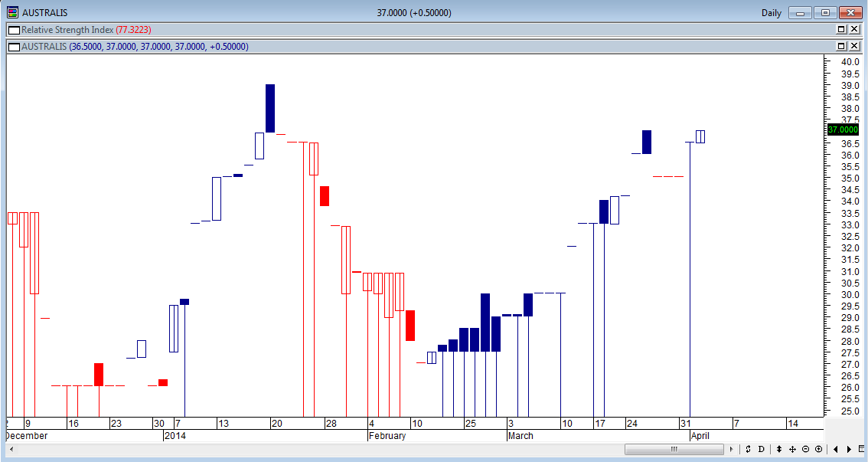Viewport: 868px width, 462px height.
Task: Click the horizontal scrollbar thumb
Action: [674, 449]
